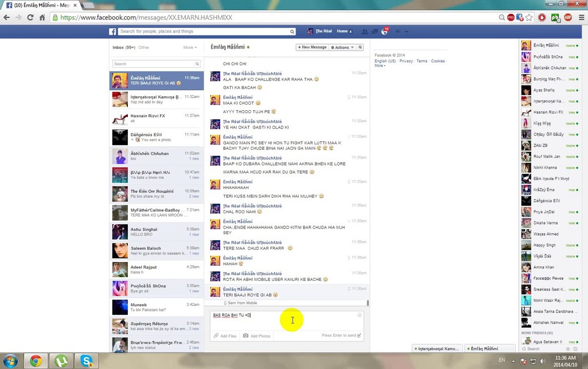The height and width of the screenshot is (369, 588).
Task: Open the messages icon in top bar
Action: coord(375,31)
